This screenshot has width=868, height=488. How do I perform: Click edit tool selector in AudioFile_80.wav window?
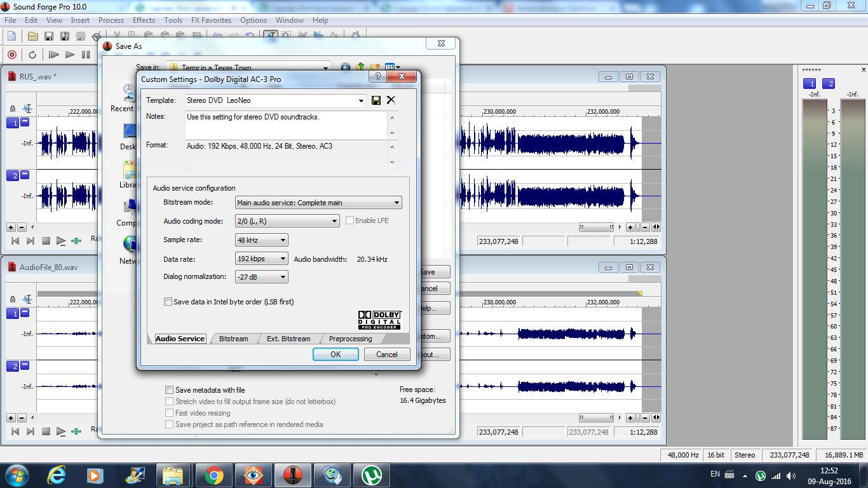tap(27, 299)
